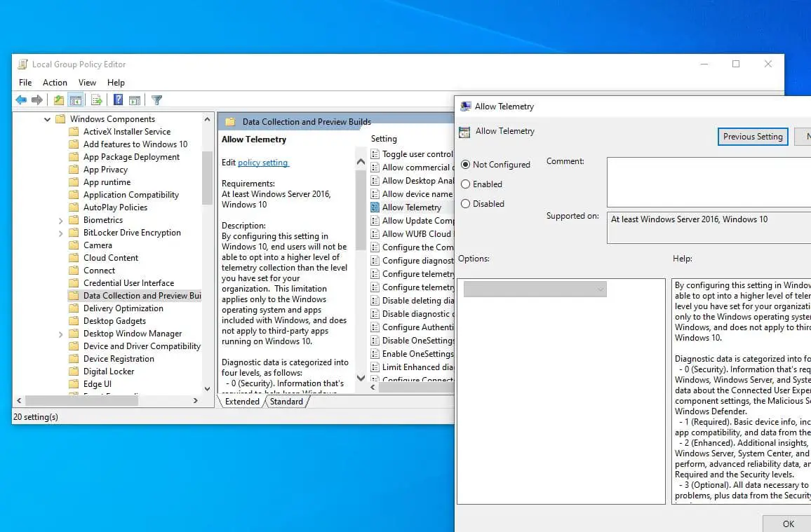Screen dimensions: 811x532
Task: Click tree pane scroll up arrow
Action: tap(208, 119)
